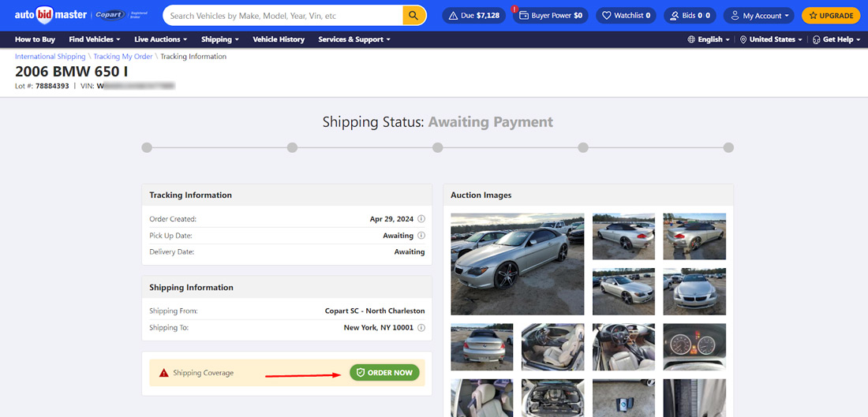868x417 pixels.
Task: Expand the My Account dropdown
Action: [758, 16]
